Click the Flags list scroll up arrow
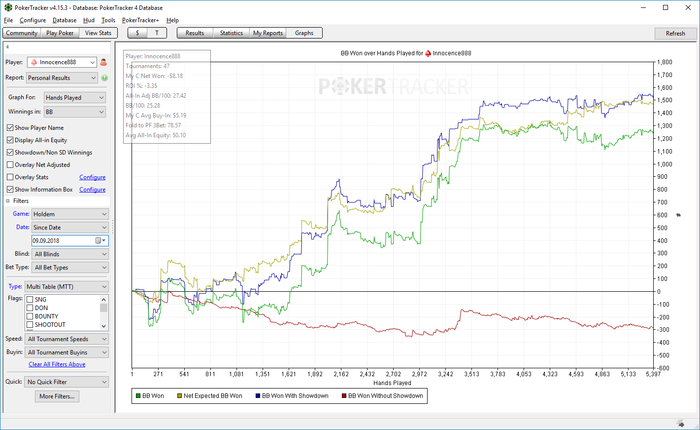Viewport: 700px width, 430px height. (x=104, y=299)
